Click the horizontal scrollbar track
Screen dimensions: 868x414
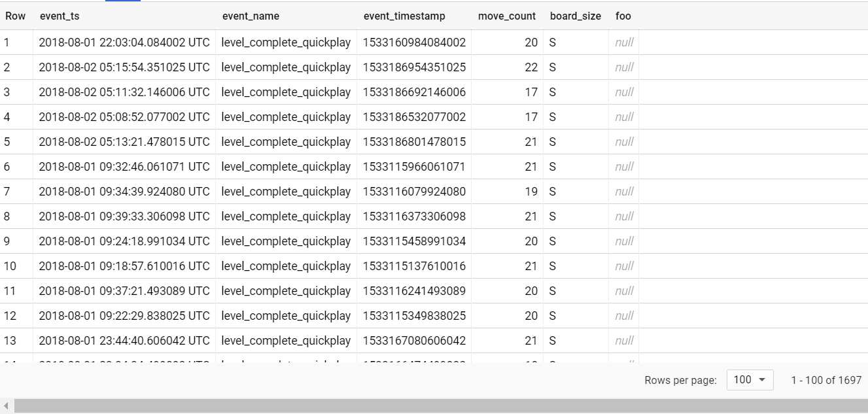(x=438, y=407)
